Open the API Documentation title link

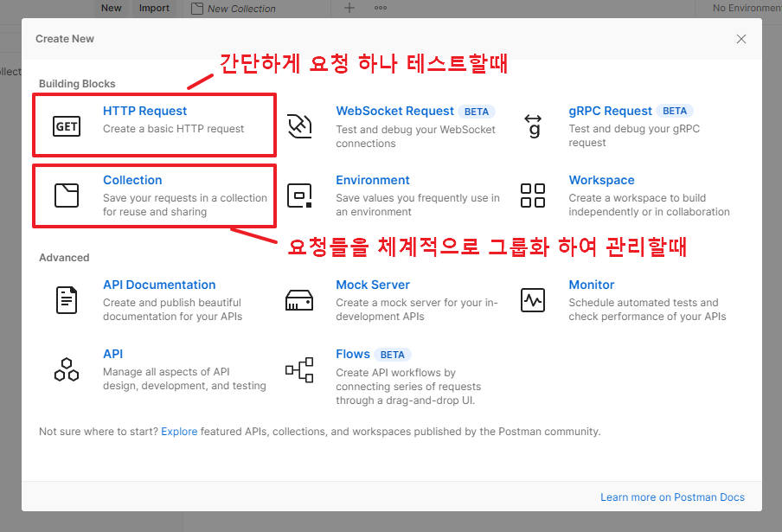tap(159, 285)
